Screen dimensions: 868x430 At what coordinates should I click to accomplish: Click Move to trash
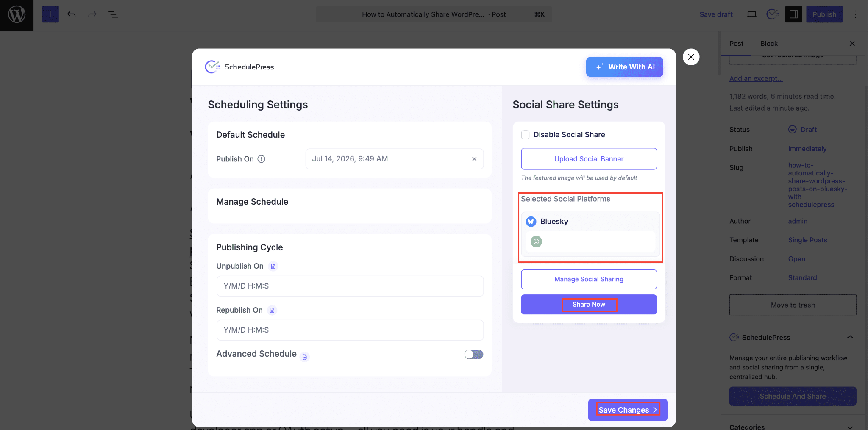click(793, 305)
